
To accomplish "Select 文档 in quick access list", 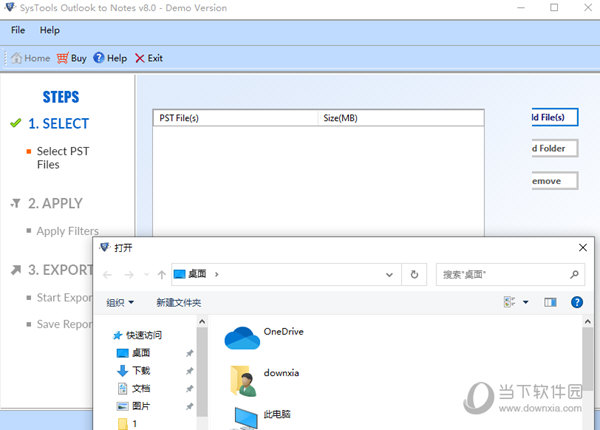I will 133,389.
